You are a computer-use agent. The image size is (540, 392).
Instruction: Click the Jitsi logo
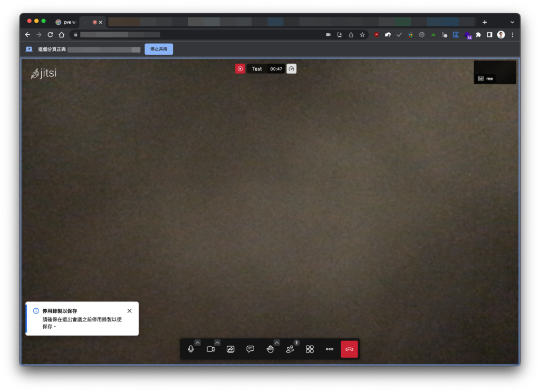44,73
